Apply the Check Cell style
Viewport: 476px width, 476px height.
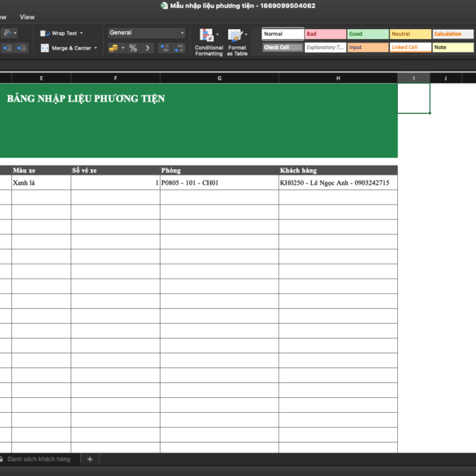(x=282, y=48)
